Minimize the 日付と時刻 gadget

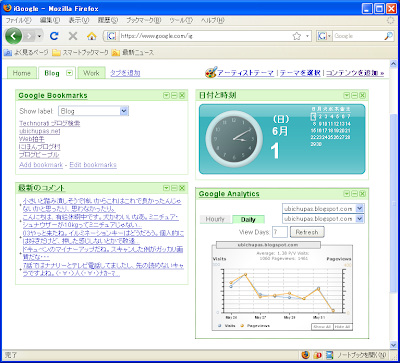[x=355, y=96]
